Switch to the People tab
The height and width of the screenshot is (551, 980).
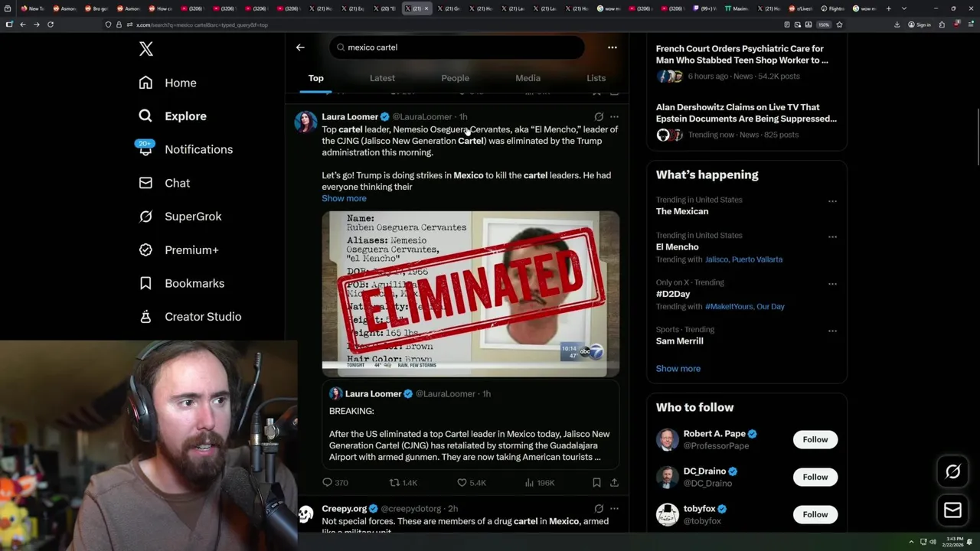pyautogui.click(x=455, y=78)
